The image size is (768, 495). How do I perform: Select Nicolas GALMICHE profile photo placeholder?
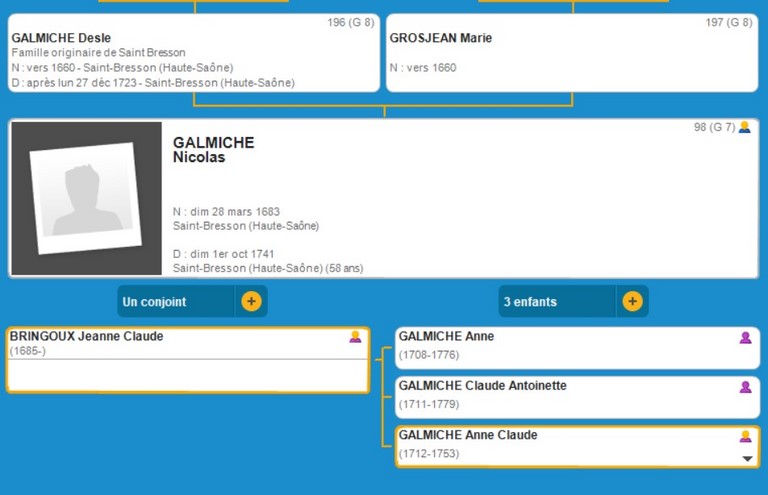tap(86, 198)
